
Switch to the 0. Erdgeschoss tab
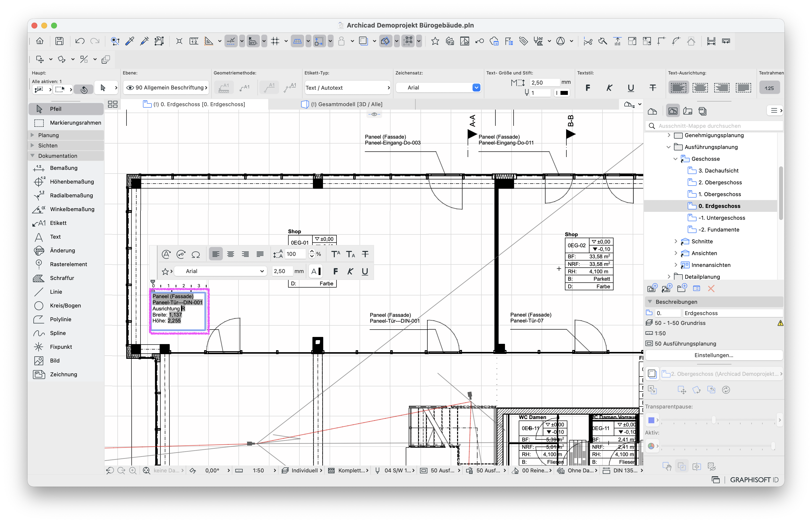195,104
